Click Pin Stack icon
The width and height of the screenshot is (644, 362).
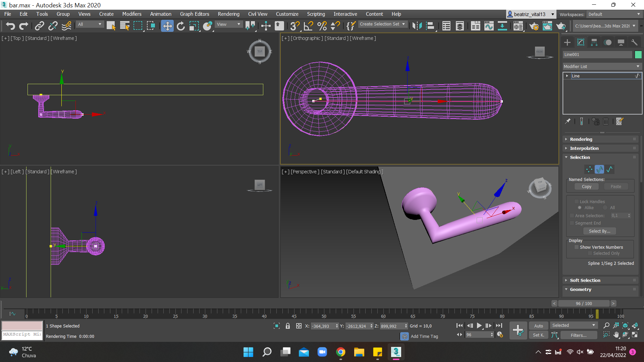click(x=568, y=121)
